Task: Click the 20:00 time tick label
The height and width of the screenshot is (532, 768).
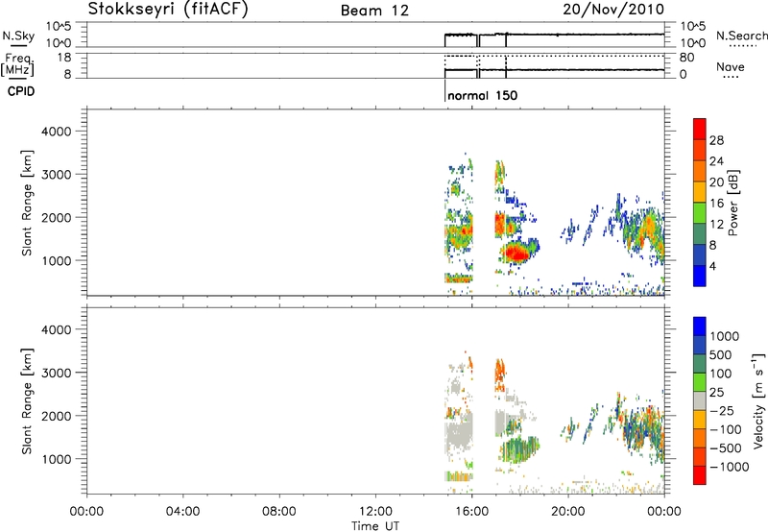Action: [568, 512]
